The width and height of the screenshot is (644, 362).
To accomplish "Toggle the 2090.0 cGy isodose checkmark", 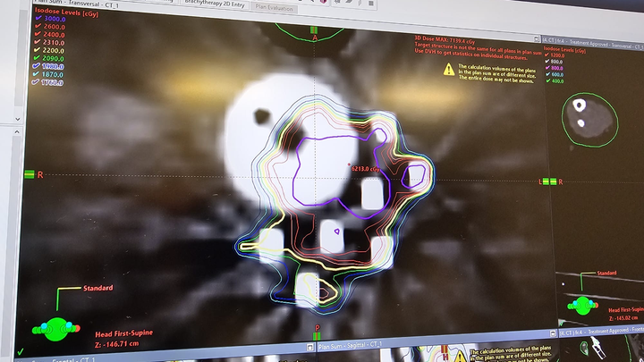I will pyautogui.click(x=37, y=58).
